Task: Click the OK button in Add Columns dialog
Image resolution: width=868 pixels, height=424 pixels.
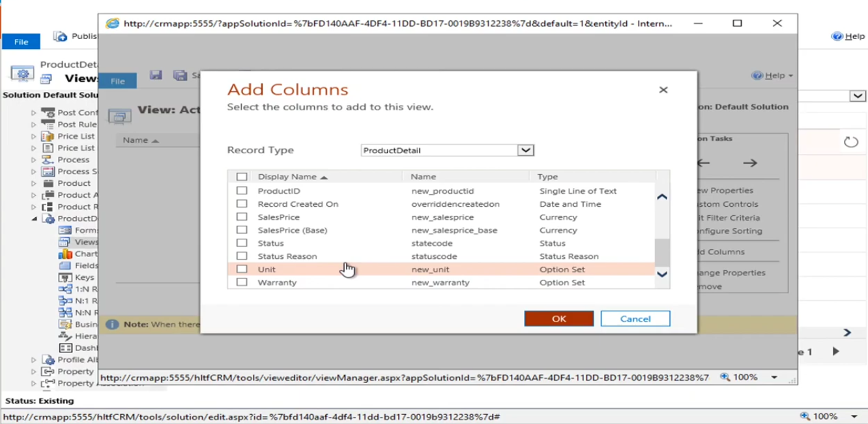Action: click(558, 318)
